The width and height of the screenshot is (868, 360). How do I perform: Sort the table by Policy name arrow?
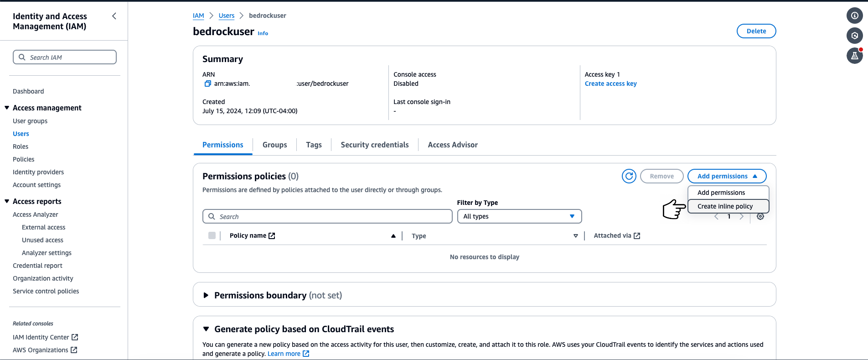click(x=393, y=236)
